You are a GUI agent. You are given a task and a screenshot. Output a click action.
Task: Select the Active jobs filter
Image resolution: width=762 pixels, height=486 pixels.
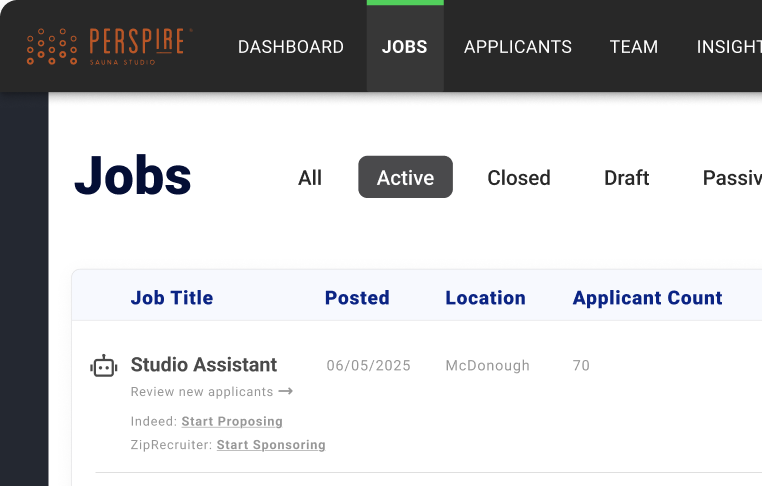coord(405,178)
